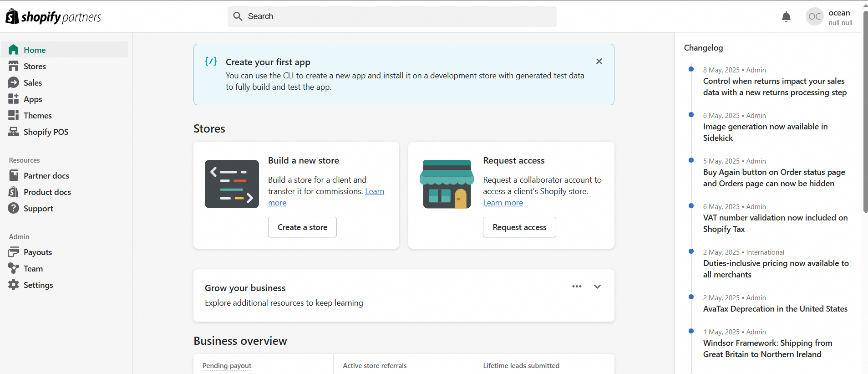
Task: Open Image generation in Sidekick changelog entry
Action: point(765,132)
